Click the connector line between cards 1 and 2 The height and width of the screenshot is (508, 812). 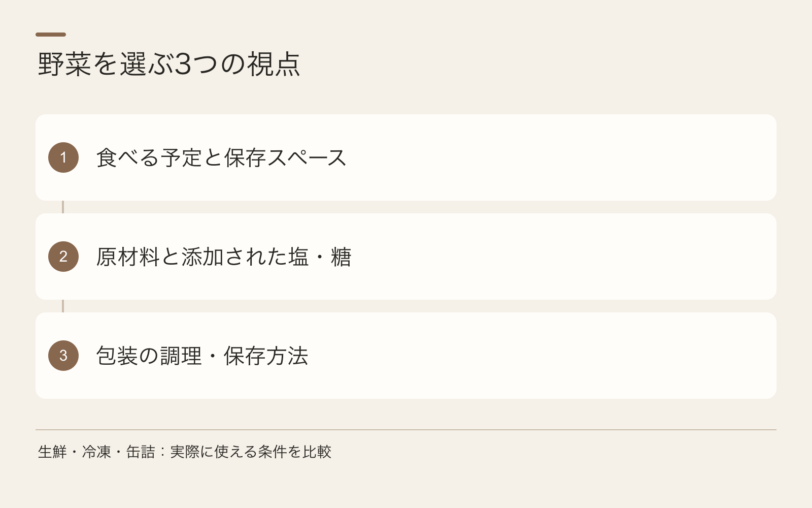click(x=63, y=207)
